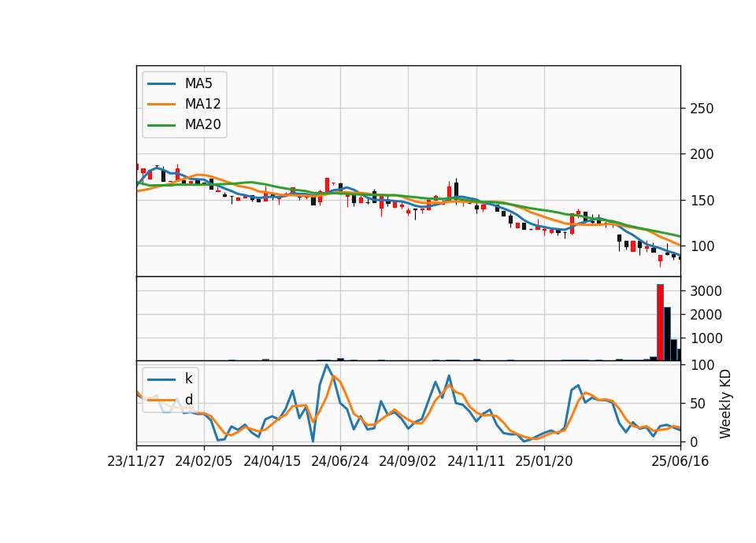Click the k legend label in KD panel
This screenshot has width=756, height=543.
(188, 379)
